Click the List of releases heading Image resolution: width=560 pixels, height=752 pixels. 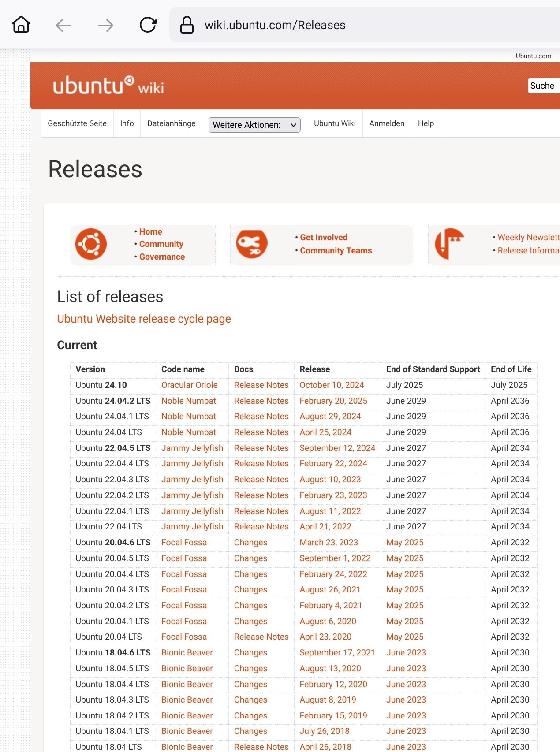click(x=110, y=297)
